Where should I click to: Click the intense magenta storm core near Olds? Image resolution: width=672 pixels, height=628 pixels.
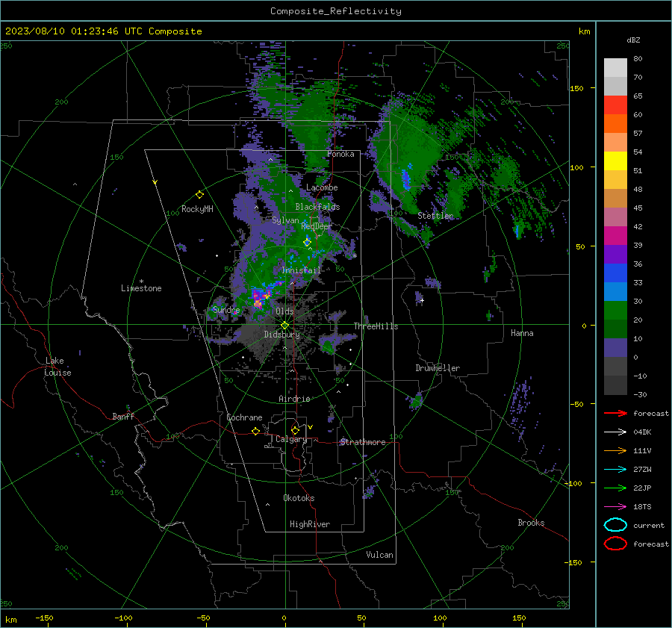pyautogui.click(x=258, y=297)
